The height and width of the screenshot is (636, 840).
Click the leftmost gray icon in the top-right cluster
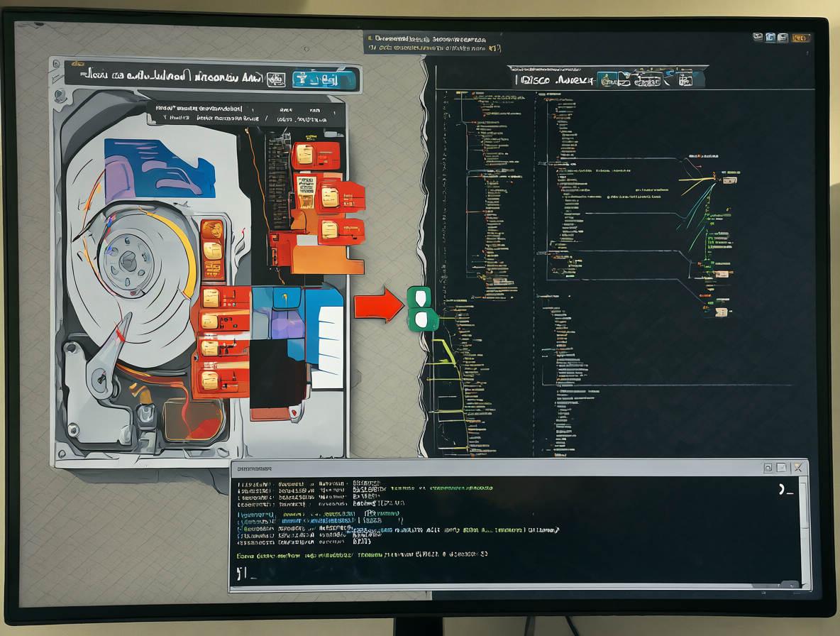coord(758,37)
